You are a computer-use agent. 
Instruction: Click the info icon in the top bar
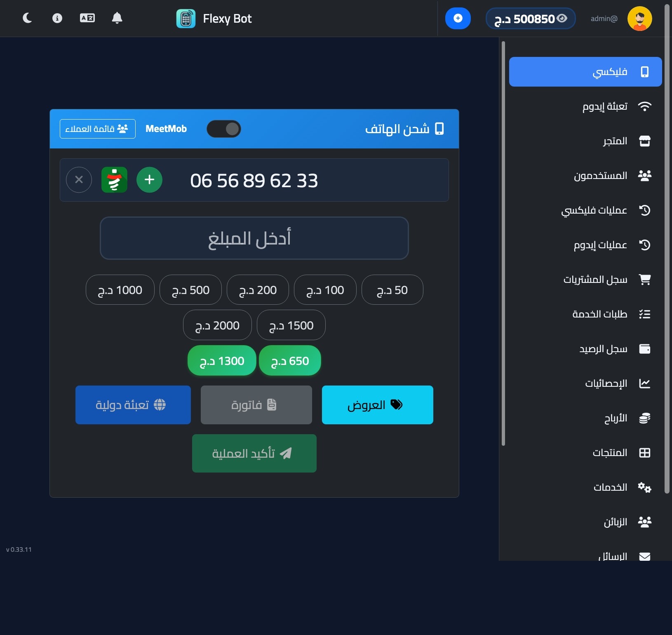point(57,18)
